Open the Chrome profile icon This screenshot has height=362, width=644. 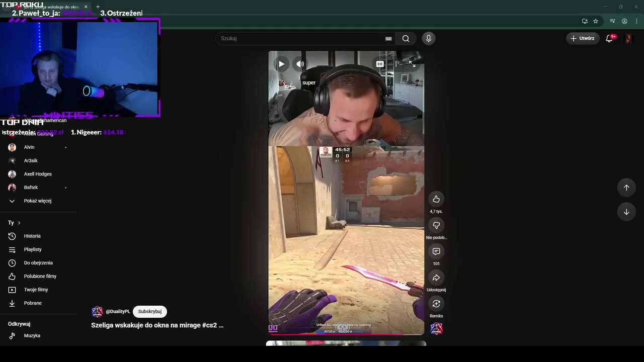[624, 21]
